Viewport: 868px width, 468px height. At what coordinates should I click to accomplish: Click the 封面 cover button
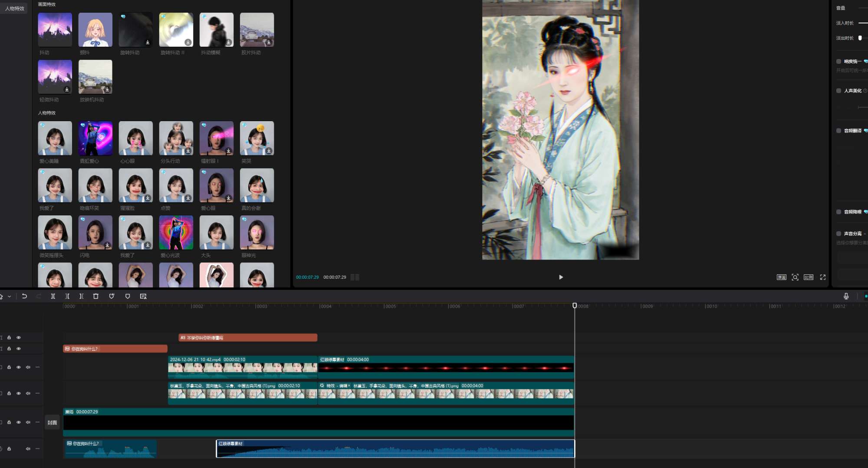(x=52, y=422)
